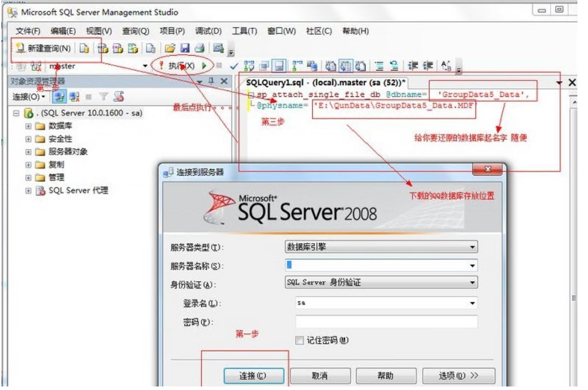Expand the 服务器对象 folder node
Image resolution: width=588 pixels, height=390 pixels.
[28, 152]
